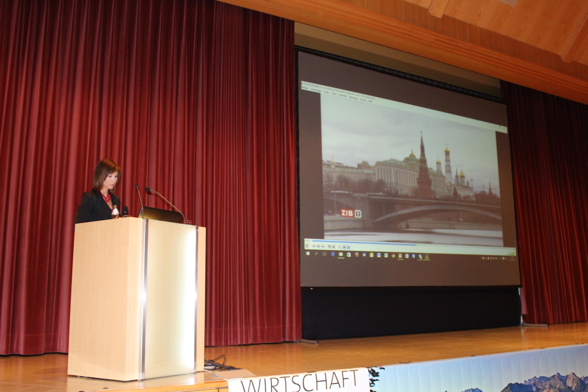Open Firefox from the taskbar
This screenshot has width=588, height=392.
[x=357, y=255]
